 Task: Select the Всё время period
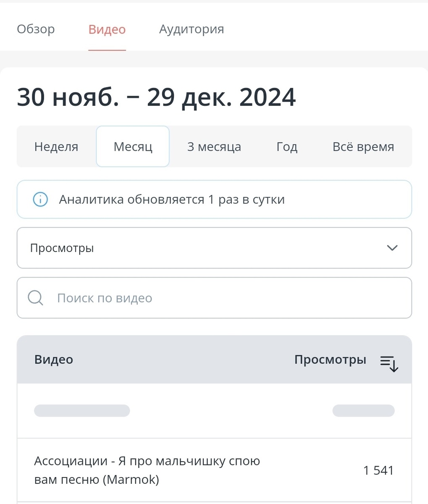click(x=363, y=147)
